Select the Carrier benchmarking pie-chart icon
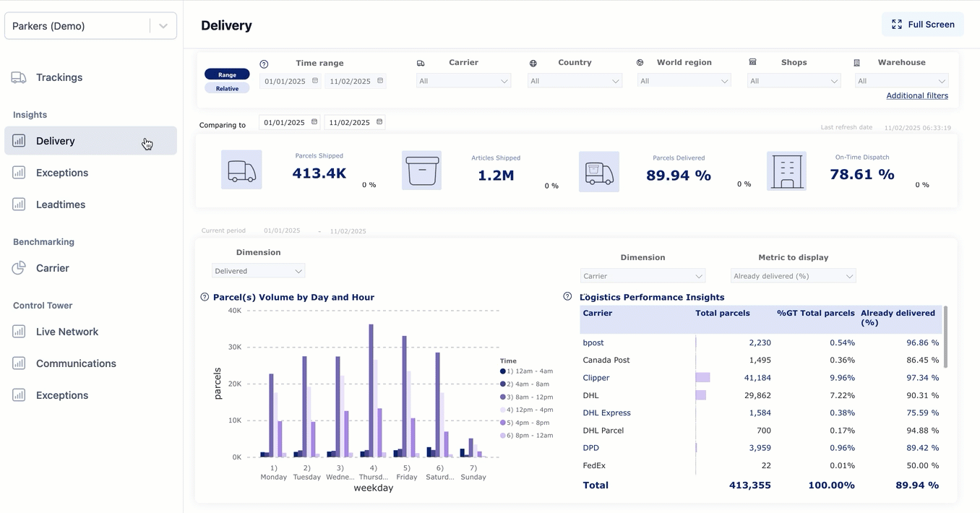Viewport: 980px width, 513px height. [x=19, y=268]
